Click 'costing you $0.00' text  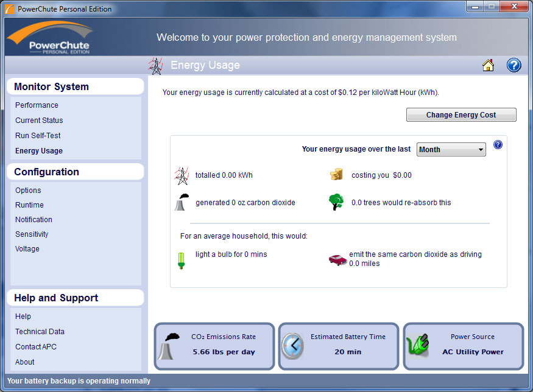coord(381,175)
